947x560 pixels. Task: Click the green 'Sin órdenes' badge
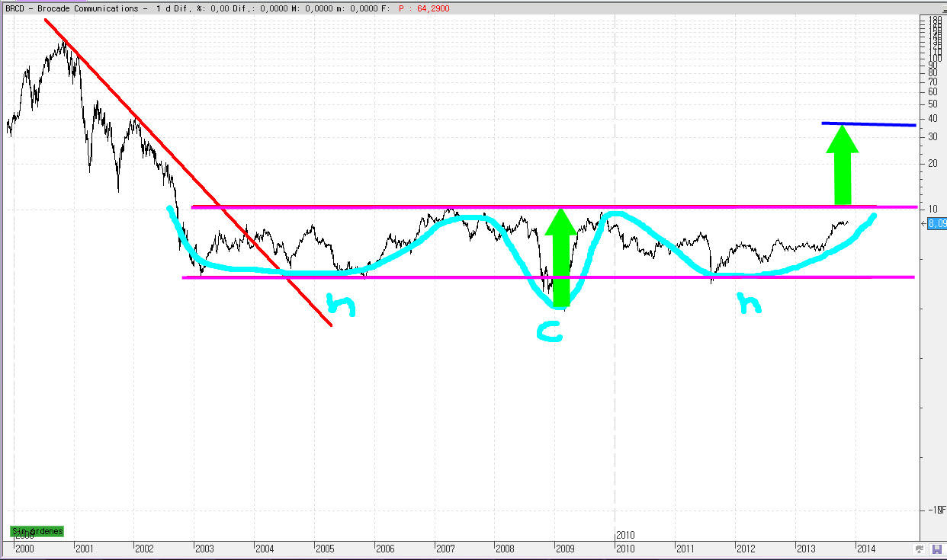(37, 531)
